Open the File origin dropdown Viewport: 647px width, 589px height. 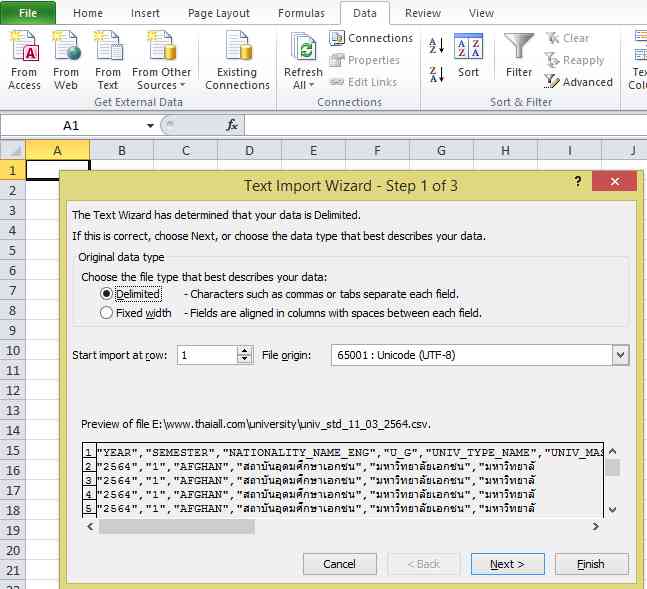[x=620, y=355]
